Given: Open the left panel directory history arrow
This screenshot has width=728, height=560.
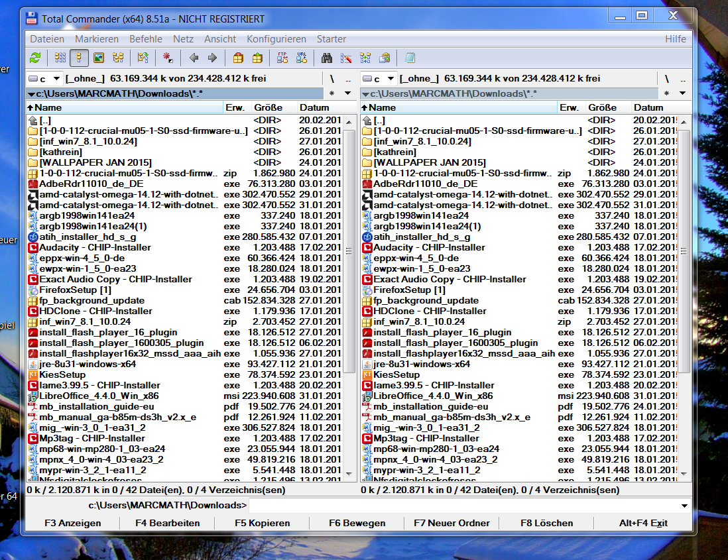Looking at the screenshot, I should coord(347,93).
